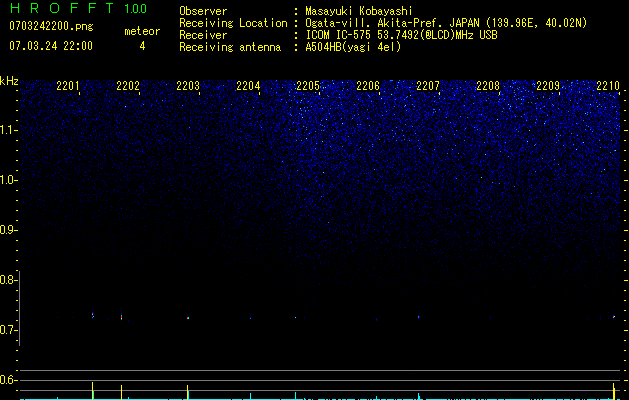Click the 2210 time axis label
The height and width of the screenshot is (400, 629).
tap(608, 85)
